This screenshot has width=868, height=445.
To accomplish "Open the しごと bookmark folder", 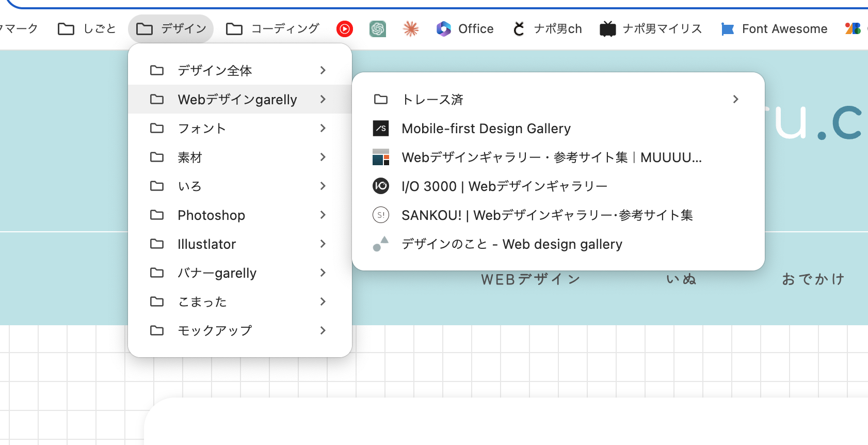I will pyautogui.click(x=87, y=29).
